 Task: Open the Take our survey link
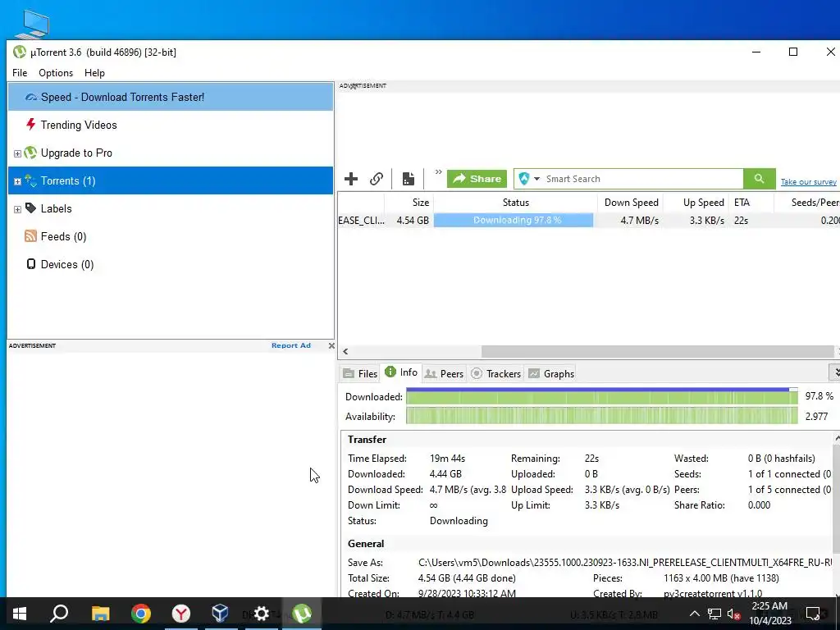(808, 182)
